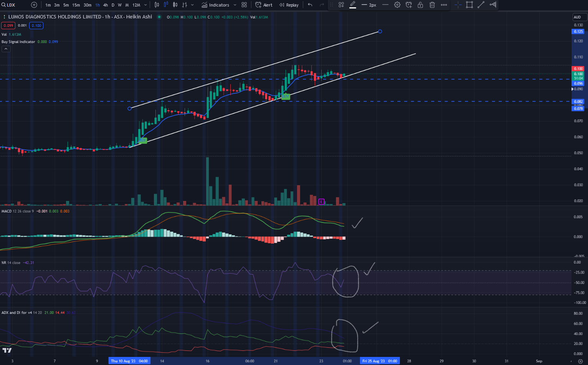The height and width of the screenshot is (365, 588).
Task: Click the Fri 25 Aug '23 date label
Action: 380,361
